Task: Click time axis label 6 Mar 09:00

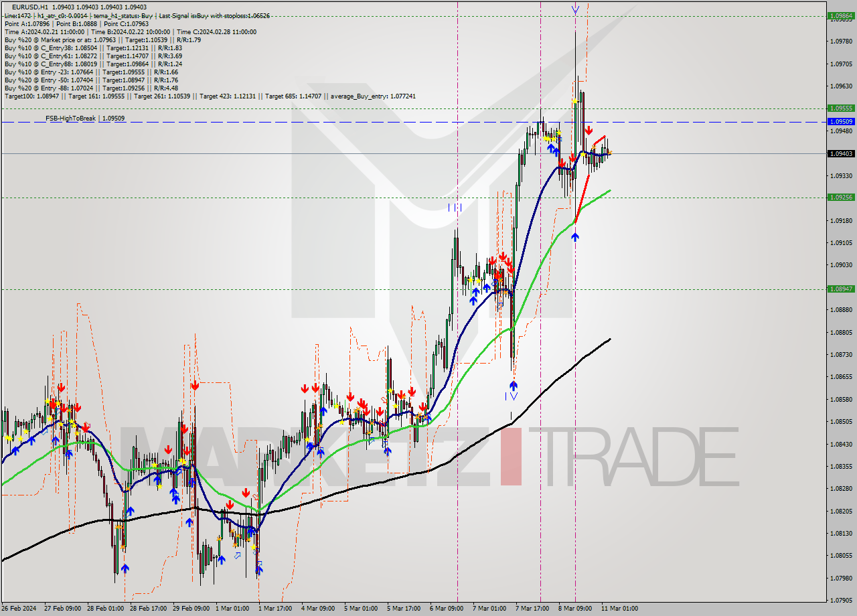Action: (x=447, y=609)
